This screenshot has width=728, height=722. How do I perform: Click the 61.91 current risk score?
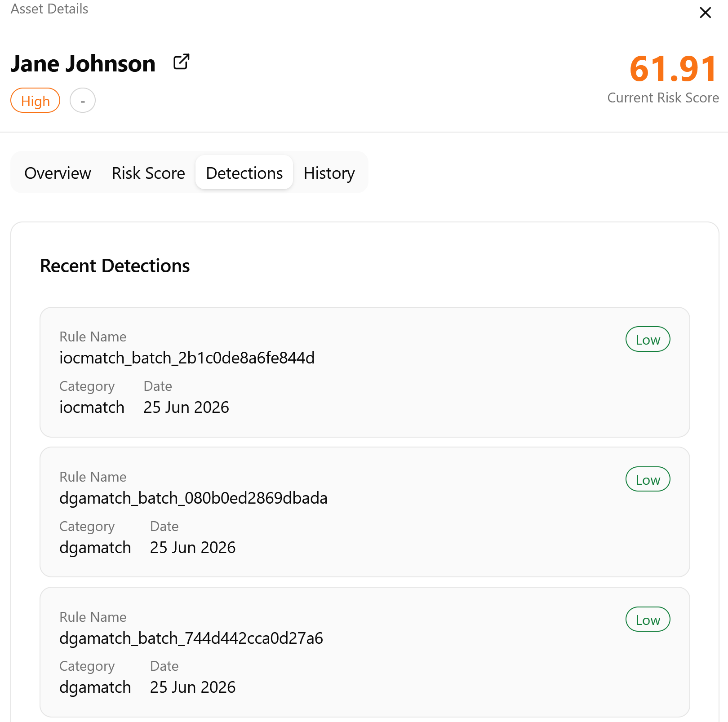(x=673, y=69)
